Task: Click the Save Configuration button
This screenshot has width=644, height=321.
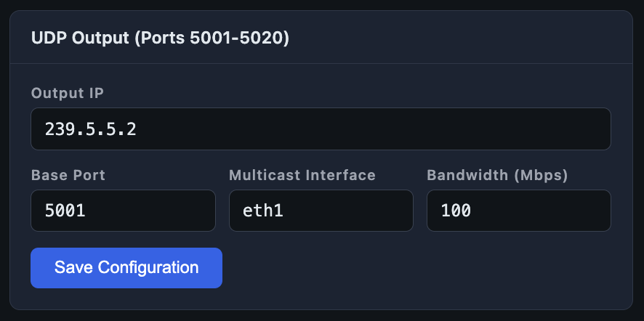Action: click(126, 268)
